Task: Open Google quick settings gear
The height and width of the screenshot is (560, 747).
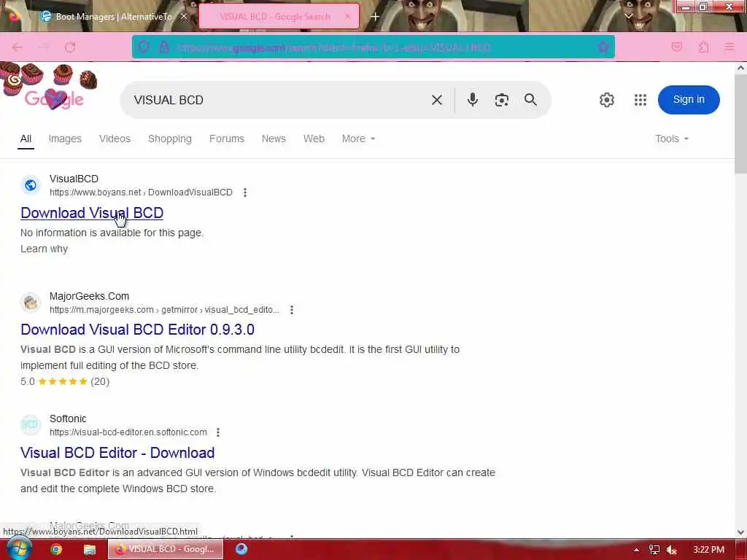Action: (606, 100)
